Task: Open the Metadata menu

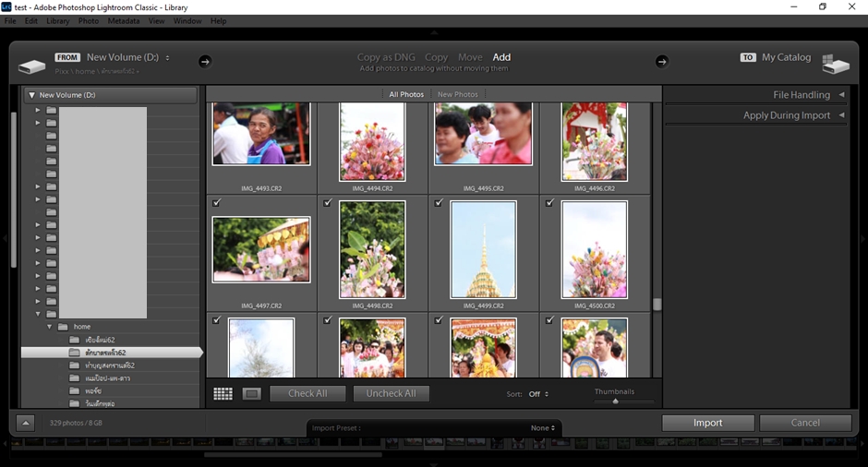Action: point(124,21)
